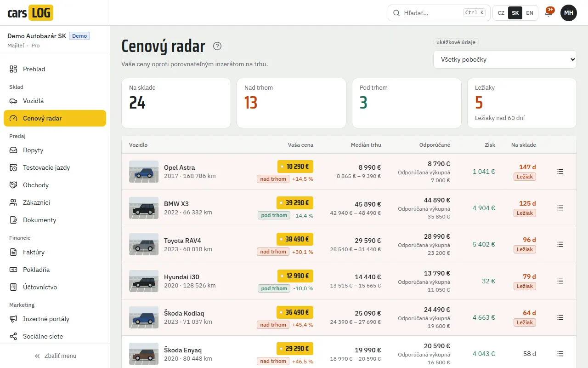This screenshot has width=588, height=368.
Task: Switch language to SK
Action: coord(515,13)
